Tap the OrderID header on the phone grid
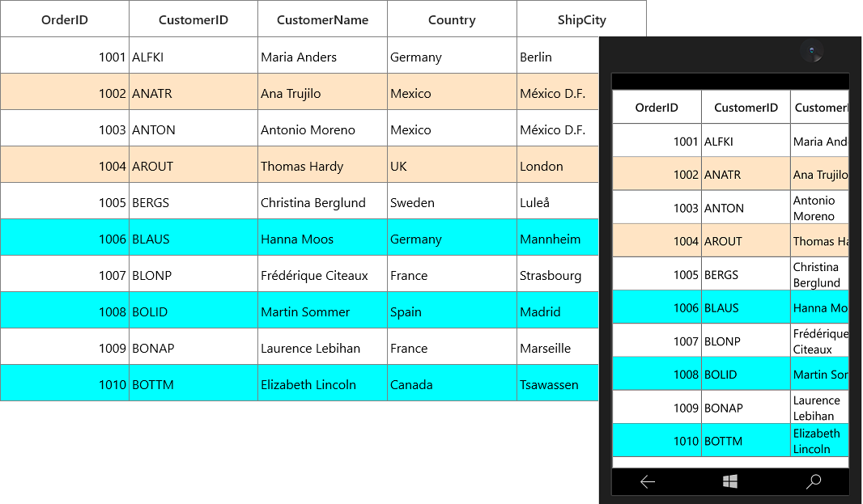 point(657,108)
